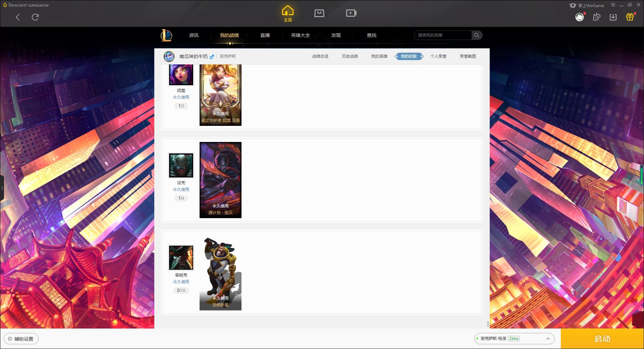The height and width of the screenshot is (349, 644).
Task: Click 妮蔻 skin count 1/3
Action: pyautogui.click(x=181, y=106)
